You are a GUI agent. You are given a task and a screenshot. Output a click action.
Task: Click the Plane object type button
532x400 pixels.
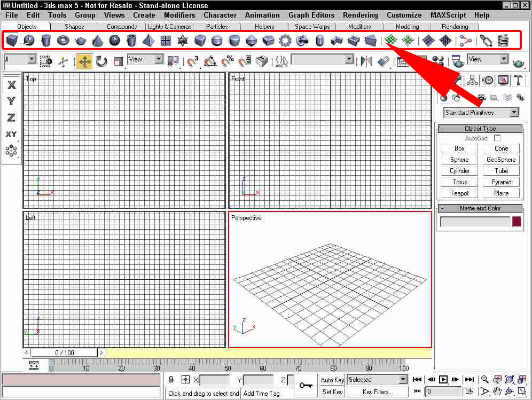coord(501,193)
